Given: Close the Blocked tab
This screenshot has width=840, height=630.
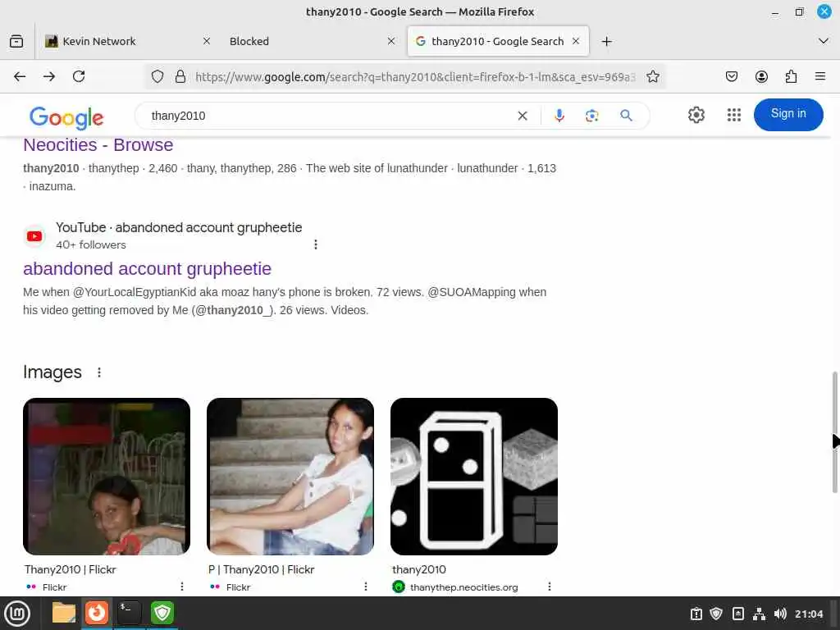Looking at the screenshot, I should 391,41.
